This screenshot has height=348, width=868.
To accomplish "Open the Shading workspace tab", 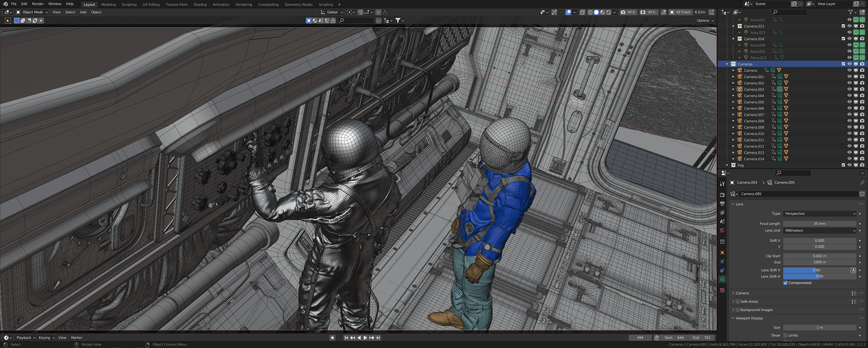I will pyautogui.click(x=200, y=4).
